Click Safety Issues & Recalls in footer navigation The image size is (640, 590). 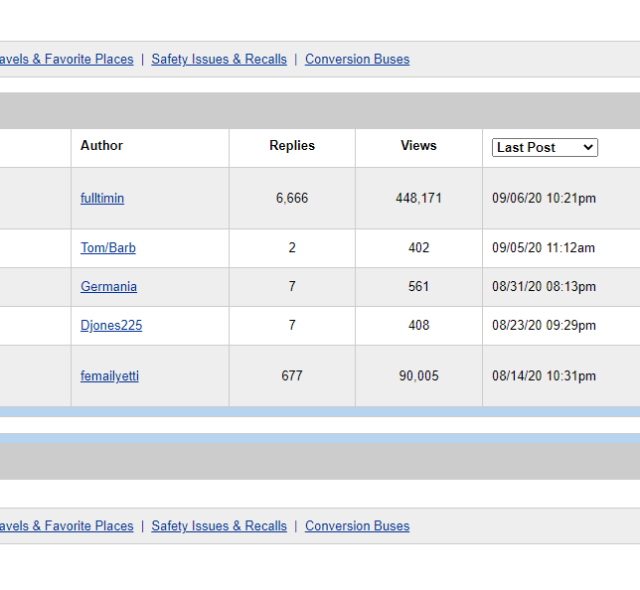pos(219,526)
